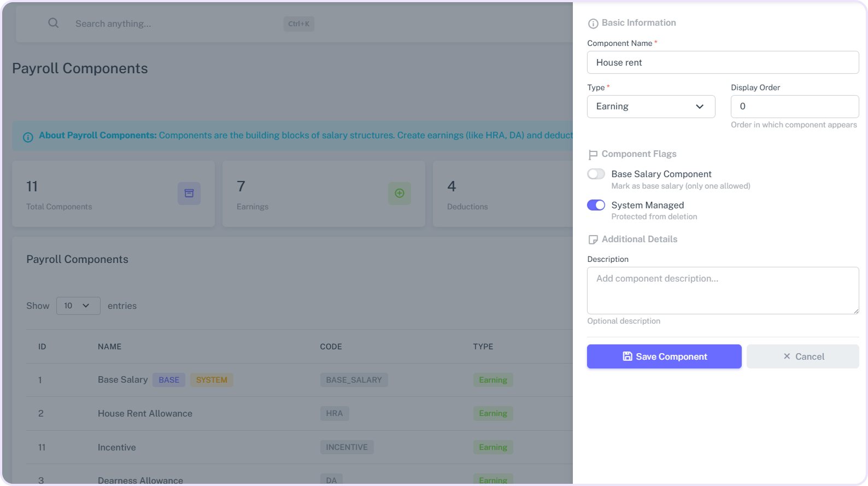Click the Display Order input field
The image size is (868, 486).
(x=794, y=107)
